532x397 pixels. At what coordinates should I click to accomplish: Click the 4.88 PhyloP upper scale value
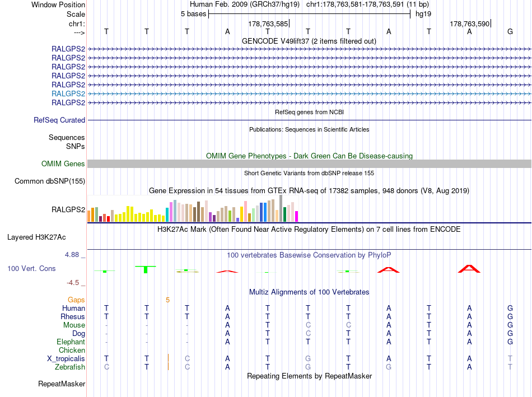pos(72,255)
